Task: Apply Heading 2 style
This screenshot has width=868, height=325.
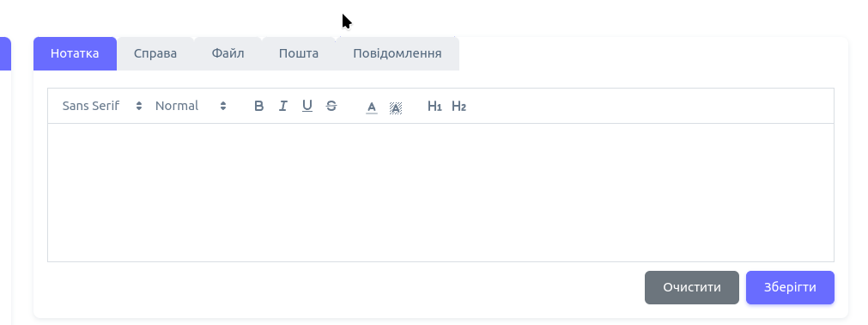Action: tap(459, 106)
